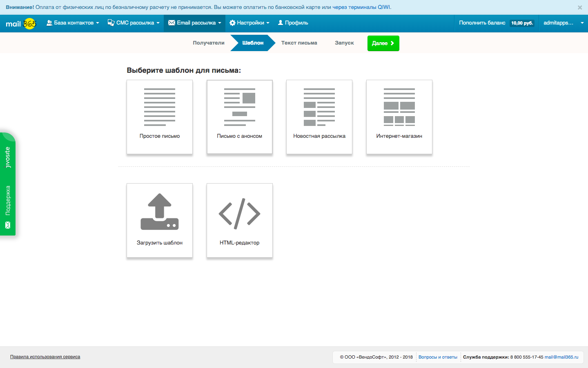Expand the СМС рассылка dropdown arrow
The width and height of the screenshot is (588, 368).
pos(158,23)
